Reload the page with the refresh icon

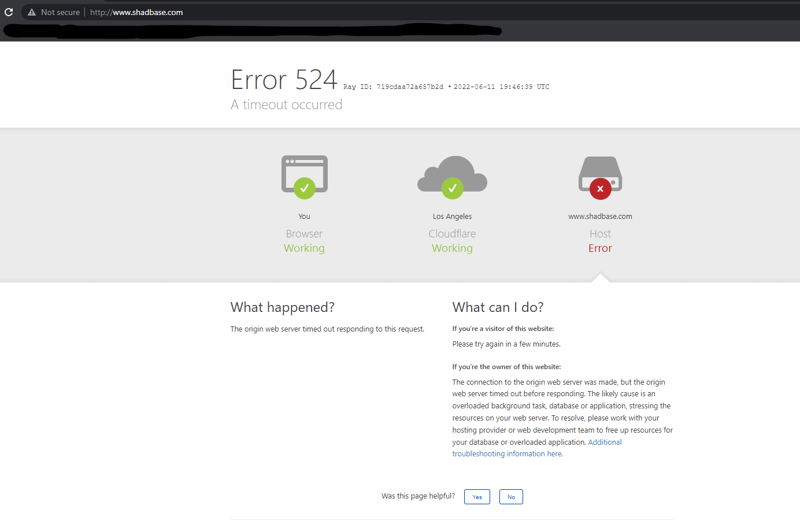(x=9, y=12)
